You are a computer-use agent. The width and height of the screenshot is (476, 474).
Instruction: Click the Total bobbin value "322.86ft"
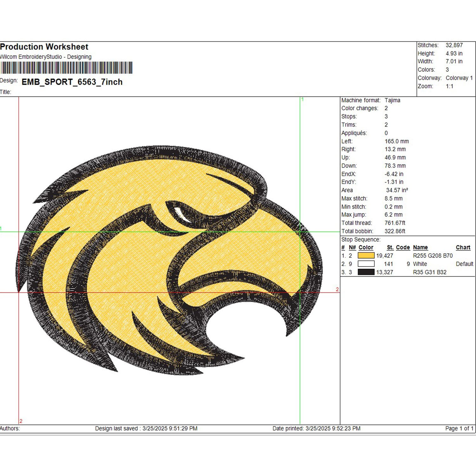(395, 231)
